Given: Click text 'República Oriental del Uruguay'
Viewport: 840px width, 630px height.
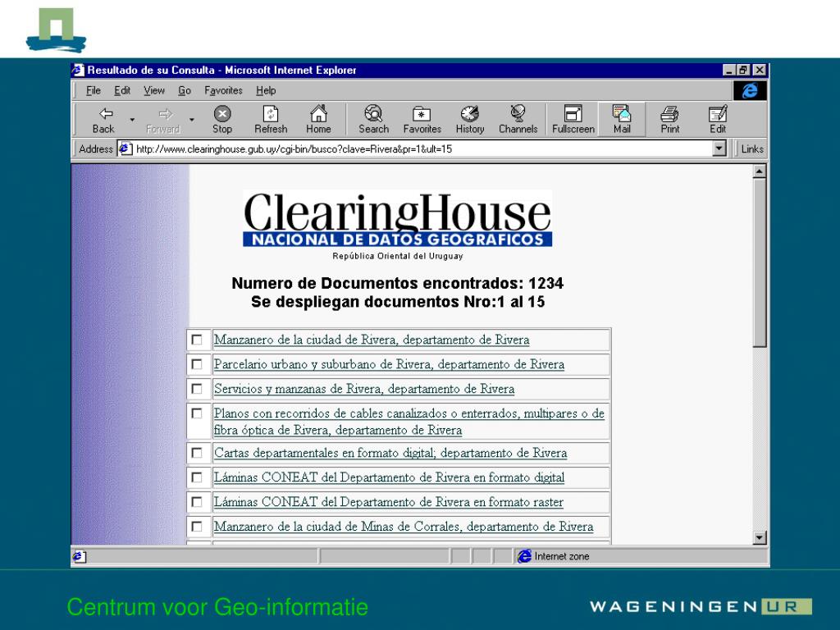Looking at the screenshot, I should [x=398, y=256].
